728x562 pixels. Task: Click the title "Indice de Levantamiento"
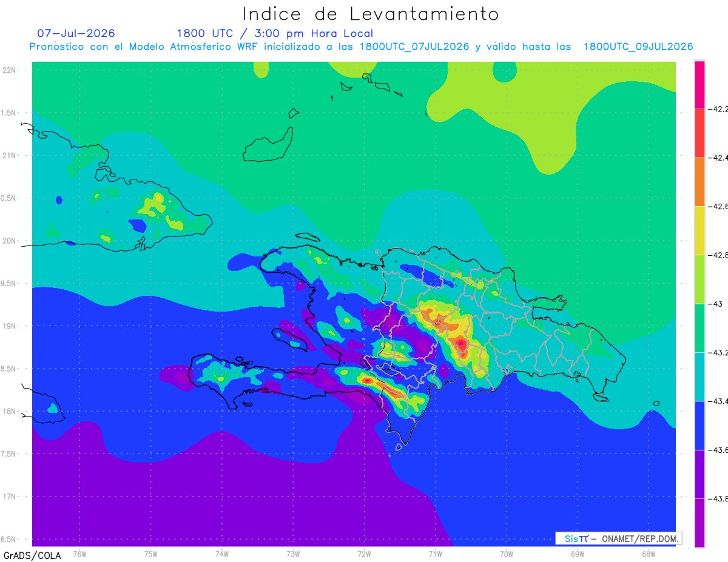371,14
